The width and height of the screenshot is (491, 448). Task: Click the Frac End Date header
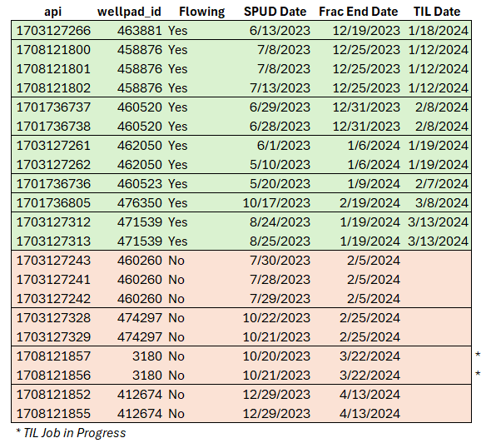click(359, 12)
